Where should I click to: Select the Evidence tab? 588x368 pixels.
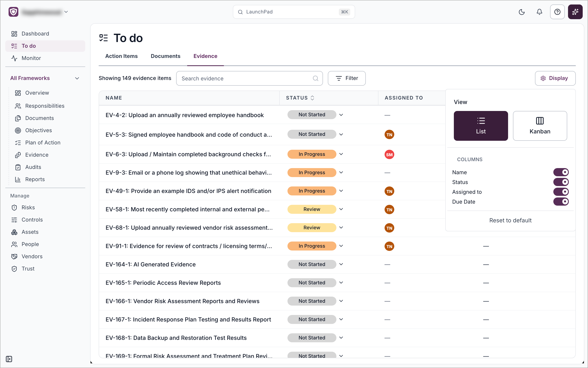tap(205, 56)
